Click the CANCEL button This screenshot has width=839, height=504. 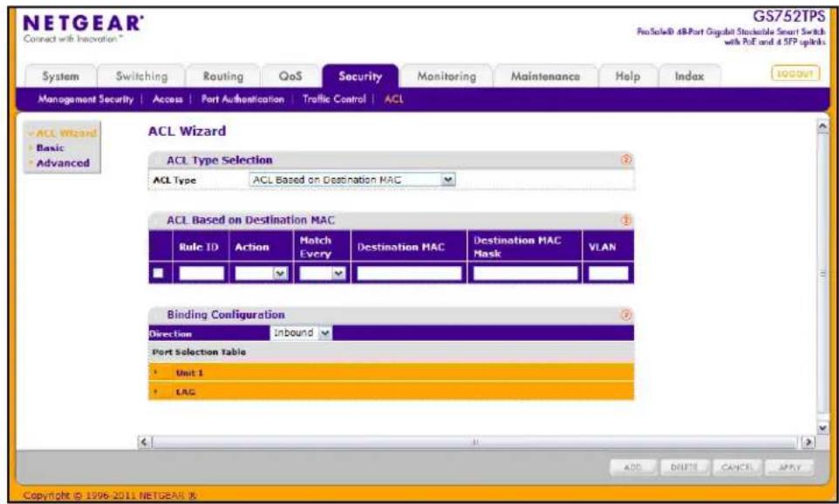tap(737, 467)
